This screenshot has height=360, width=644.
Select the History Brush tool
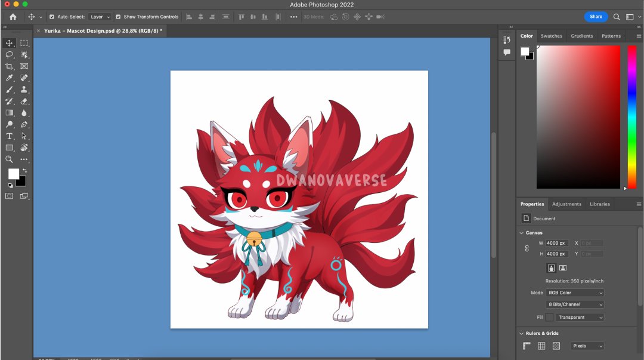coord(9,101)
